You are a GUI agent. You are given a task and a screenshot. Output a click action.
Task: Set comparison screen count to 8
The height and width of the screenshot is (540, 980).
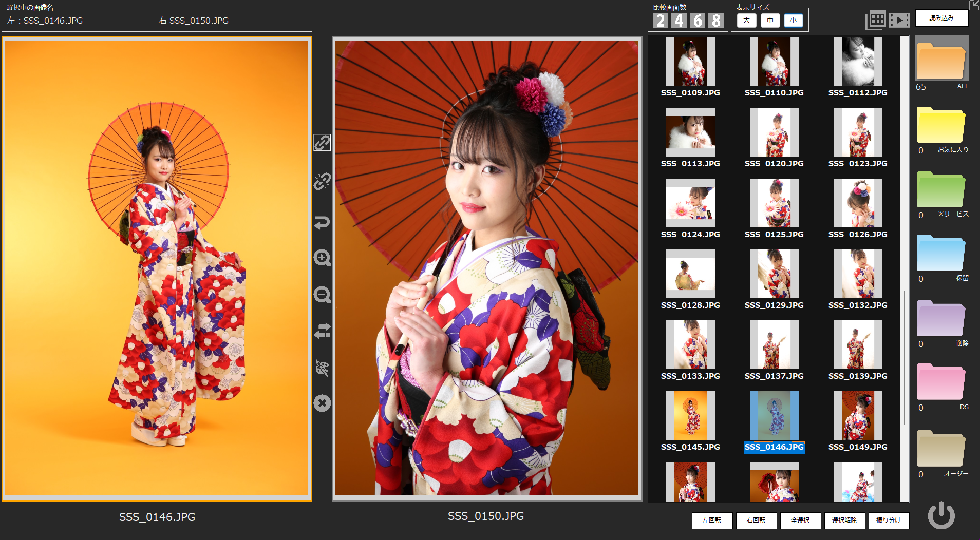pyautogui.click(x=716, y=21)
